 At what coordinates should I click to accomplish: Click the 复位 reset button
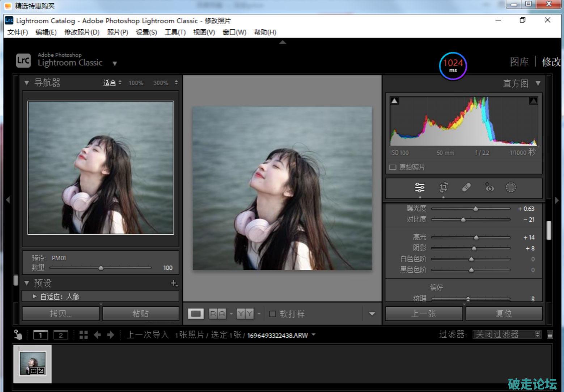pos(504,314)
